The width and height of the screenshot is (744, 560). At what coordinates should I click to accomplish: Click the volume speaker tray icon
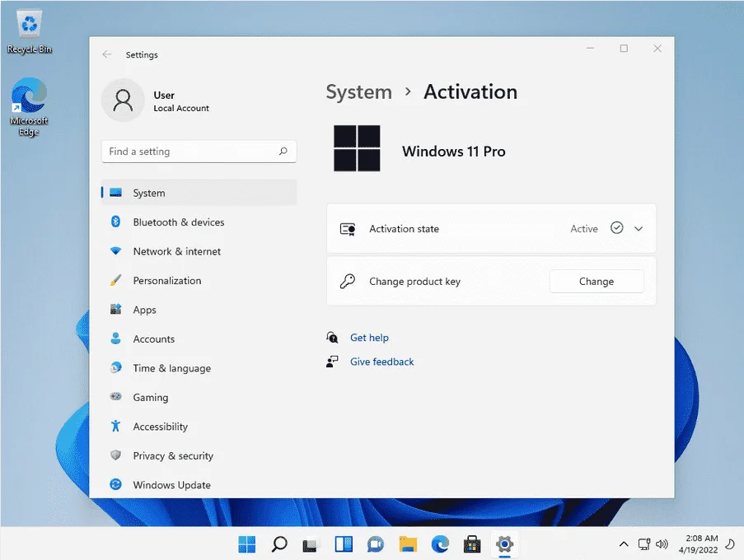click(662, 544)
